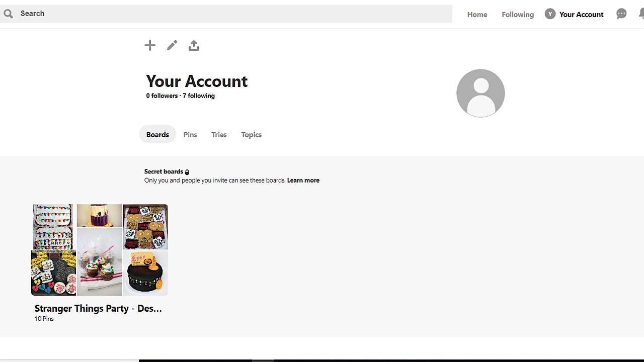This screenshot has width=644, height=362.
Task: Click the share profile upload icon
Action: click(x=194, y=46)
